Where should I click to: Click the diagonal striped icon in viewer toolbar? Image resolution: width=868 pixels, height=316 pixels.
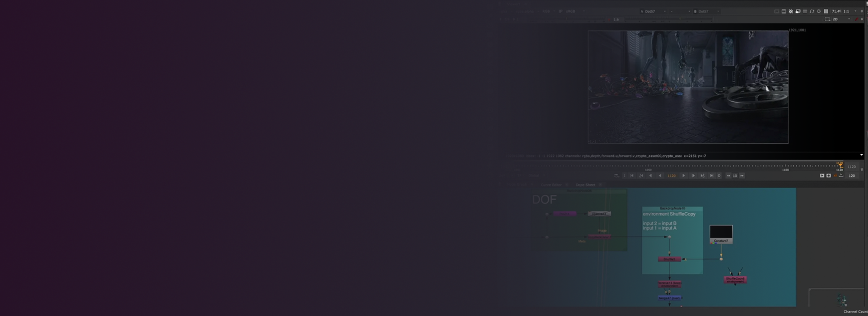[791, 11]
